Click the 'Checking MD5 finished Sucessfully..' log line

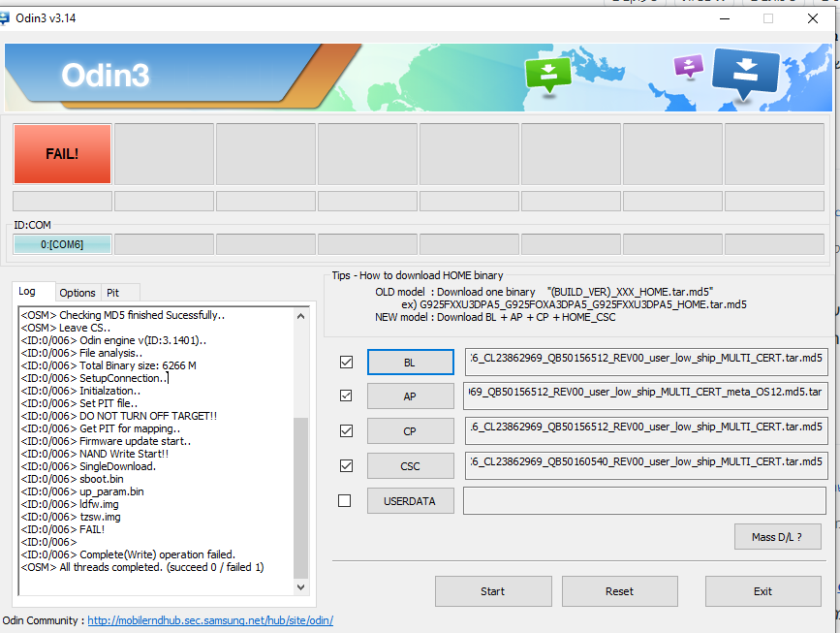123,315
